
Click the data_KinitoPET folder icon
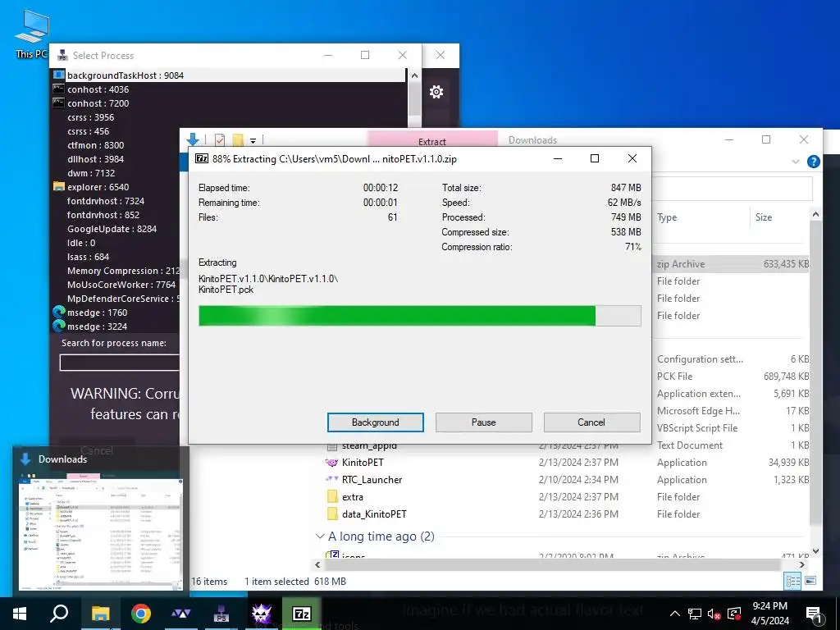[332, 514]
